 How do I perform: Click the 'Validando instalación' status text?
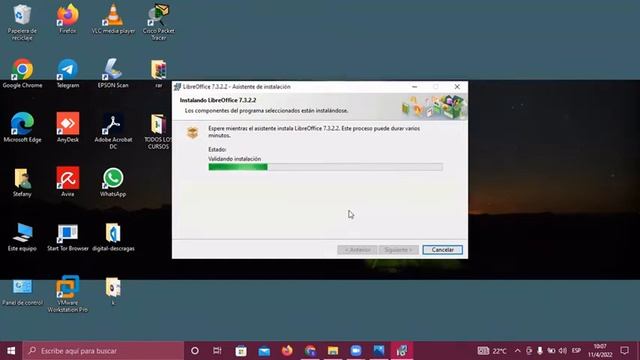234,159
